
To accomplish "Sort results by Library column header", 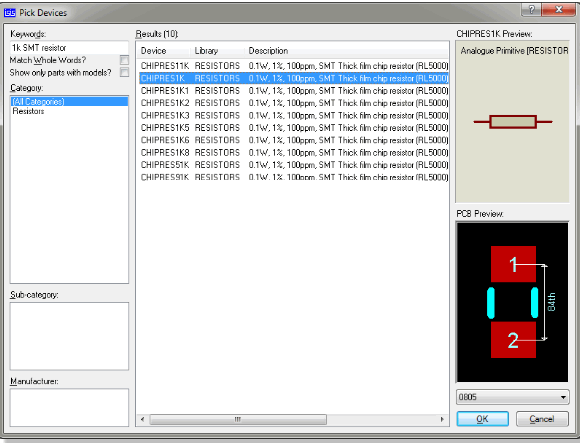I will click(x=217, y=51).
